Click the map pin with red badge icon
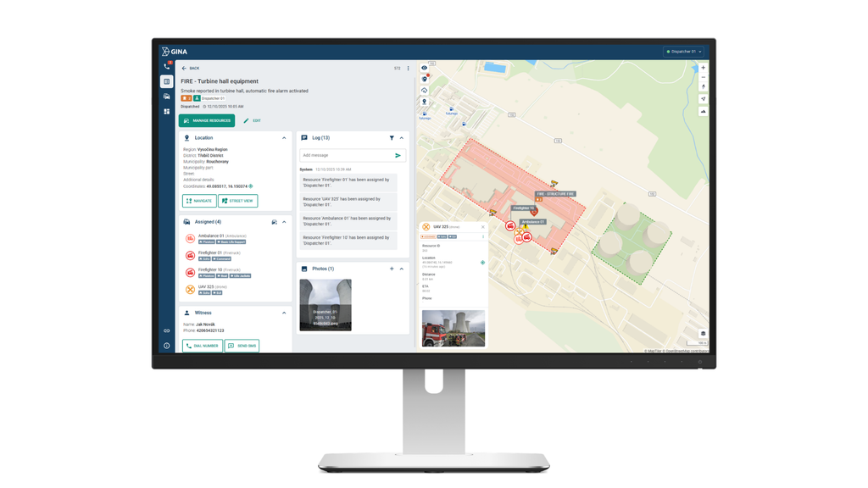This screenshot has height=488, width=868. [x=424, y=79]
